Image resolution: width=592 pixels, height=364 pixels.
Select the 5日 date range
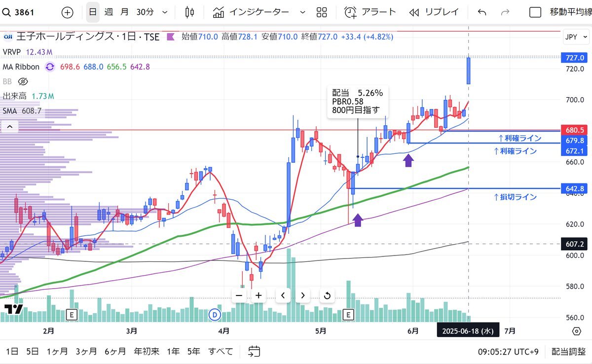click(33, 351)
